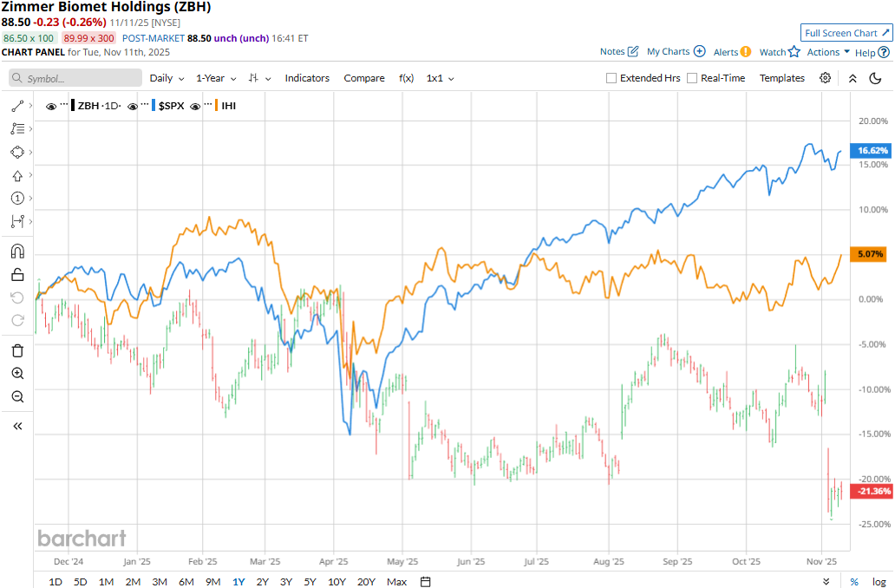
Task: Redo the last drawing action
Action: [x=17, y=320]
